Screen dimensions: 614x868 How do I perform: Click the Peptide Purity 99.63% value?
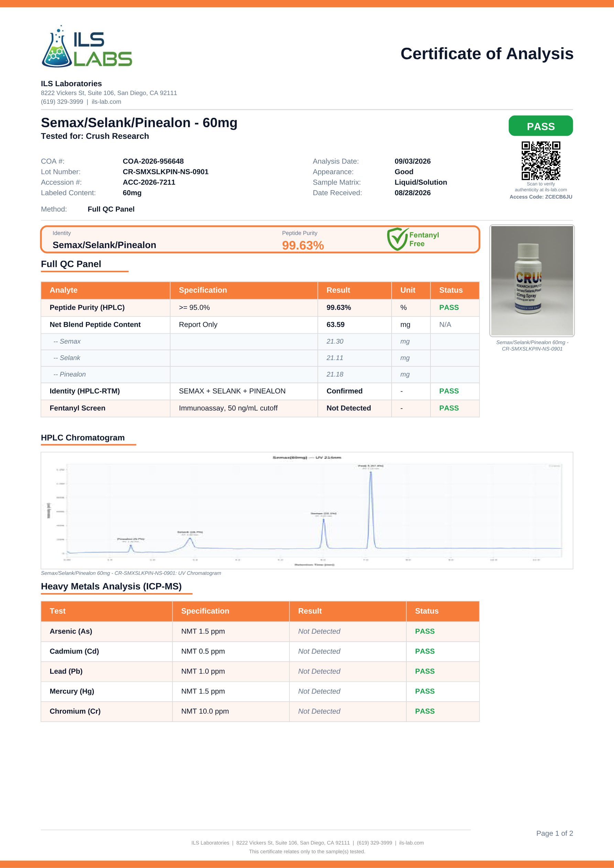(x=303, y=245)
